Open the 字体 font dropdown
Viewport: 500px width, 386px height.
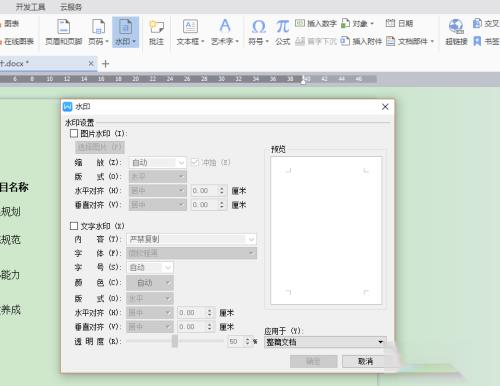point(192,253)
